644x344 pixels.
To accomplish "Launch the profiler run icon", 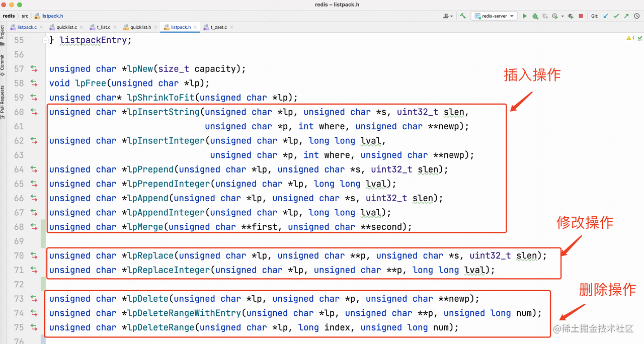I will [x=555, y=16].
